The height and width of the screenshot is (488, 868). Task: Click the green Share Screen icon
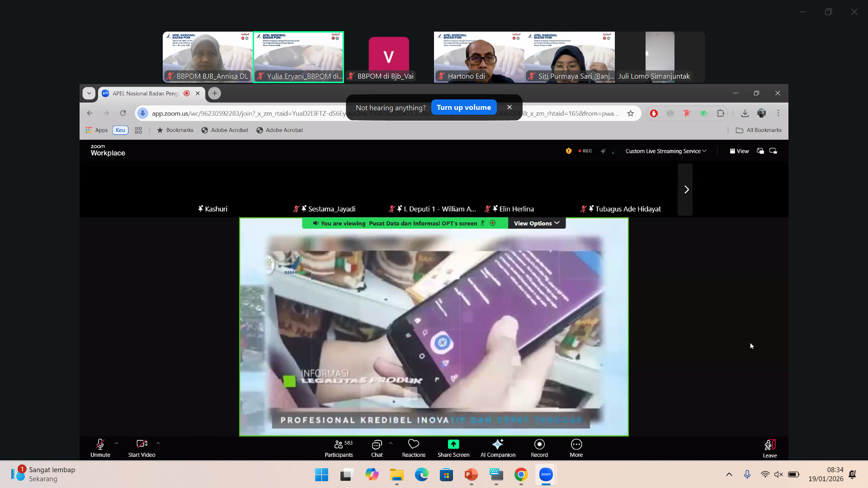[453, 444]
